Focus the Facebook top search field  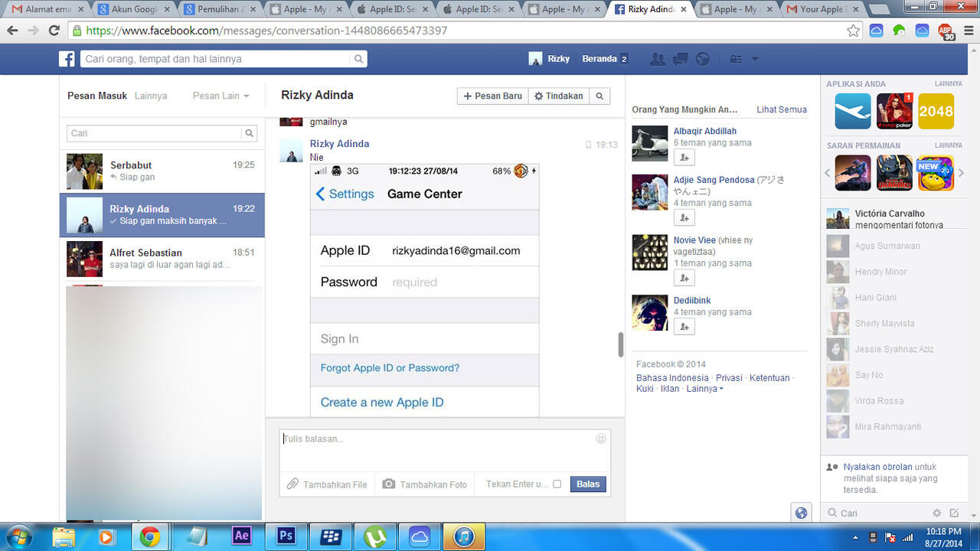tap(215, 59)
